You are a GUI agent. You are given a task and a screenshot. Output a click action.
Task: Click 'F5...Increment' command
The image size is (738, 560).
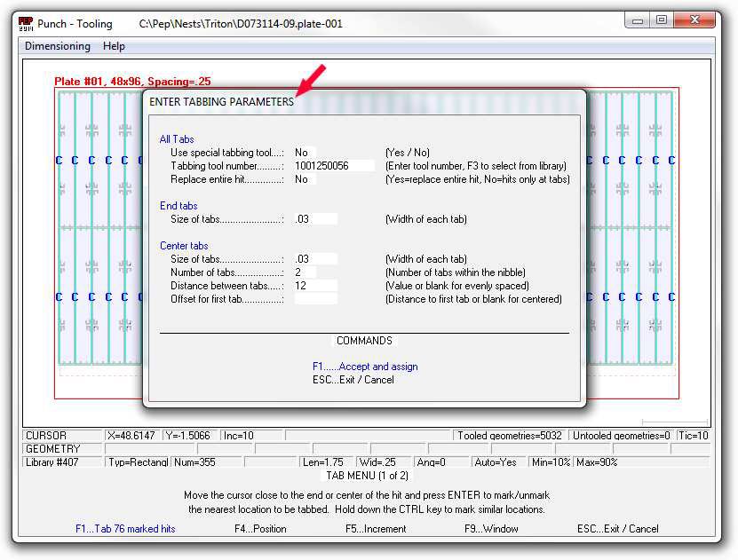(376, 529)
